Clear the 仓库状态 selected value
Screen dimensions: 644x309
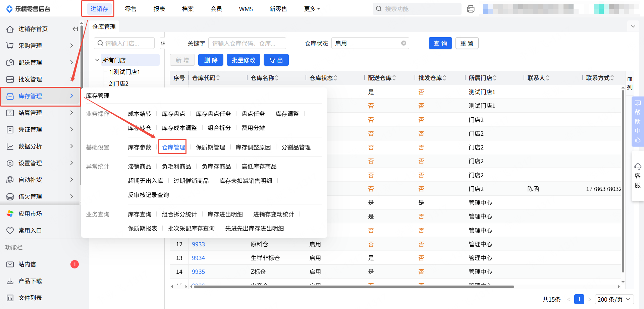pos(404,43)
